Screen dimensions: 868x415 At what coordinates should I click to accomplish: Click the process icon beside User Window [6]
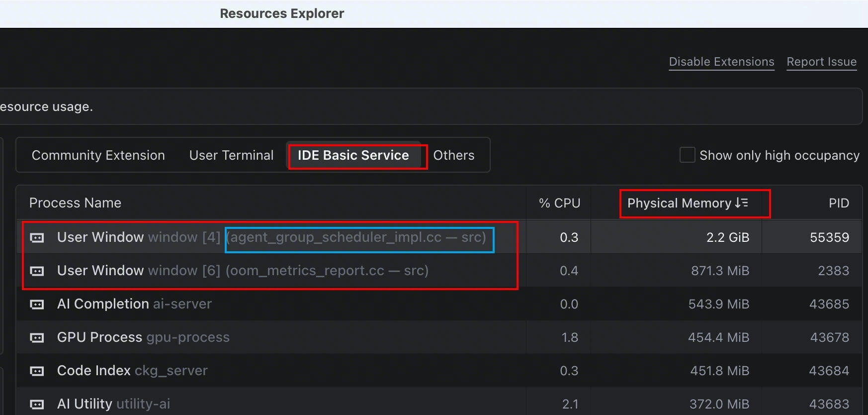(x=37, y=271)
